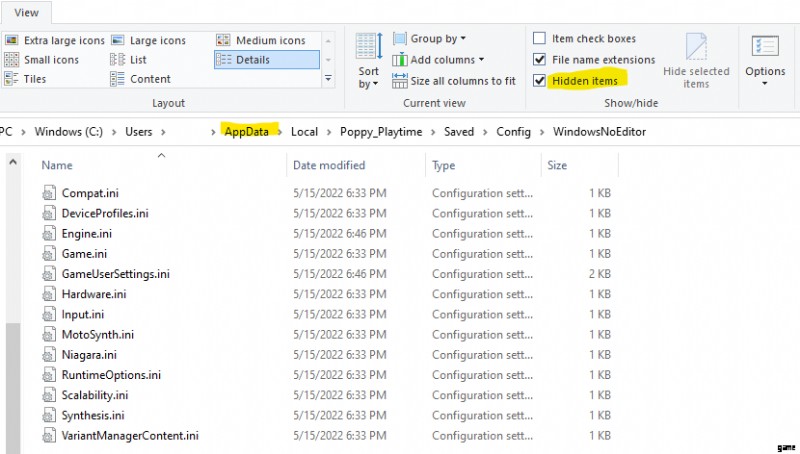Select the Scalability.ini file row
Screen dimensions: 800x454
pos(94,395)
